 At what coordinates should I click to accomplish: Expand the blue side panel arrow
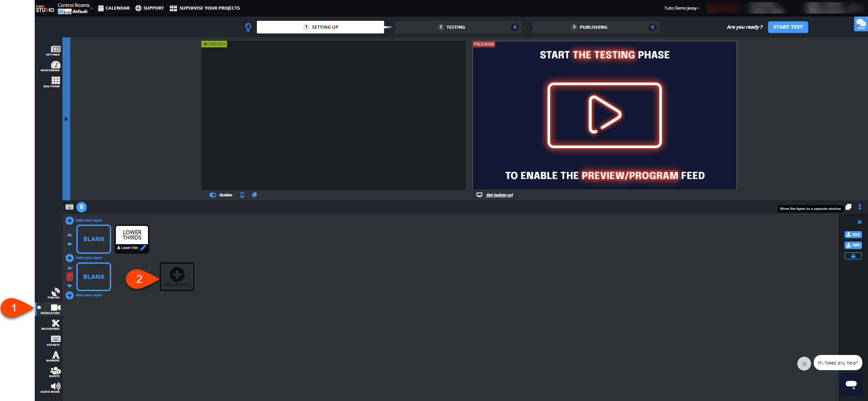66,119
